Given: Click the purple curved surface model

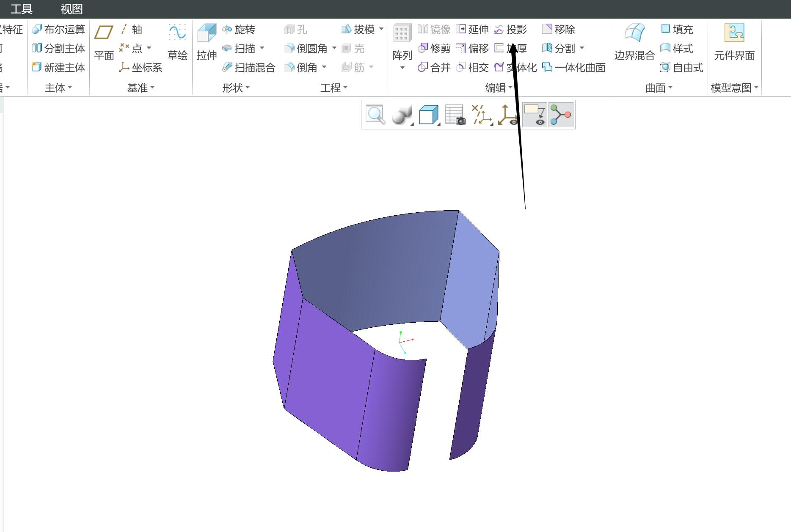Looking at the screenshot, I should [385, 338].
